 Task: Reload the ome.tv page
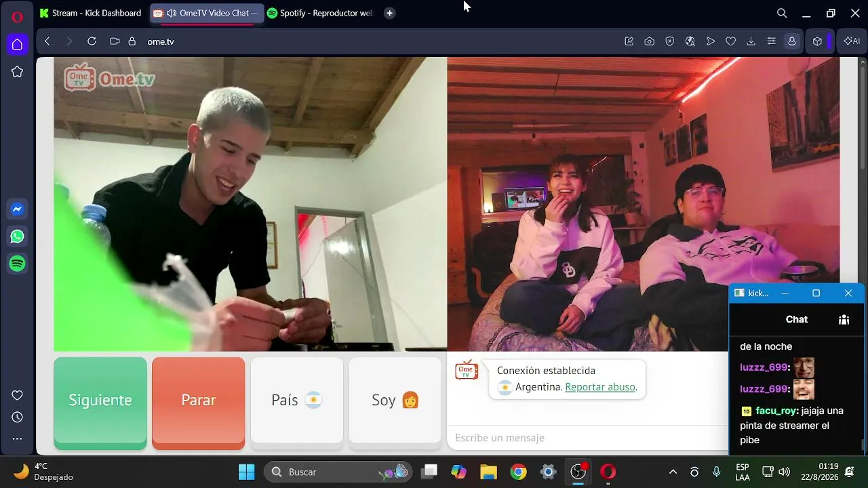point(92,41)
